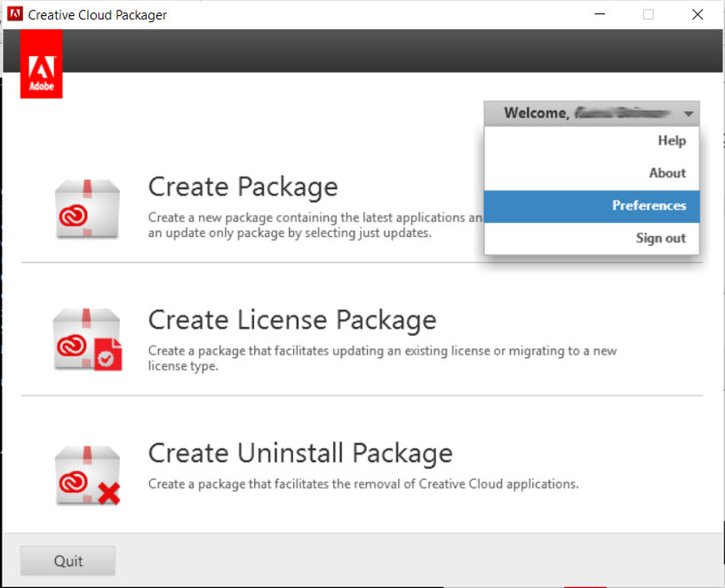Click Help in the account menu
This screenshot has width=725, height=588.
tap(672, 140)
